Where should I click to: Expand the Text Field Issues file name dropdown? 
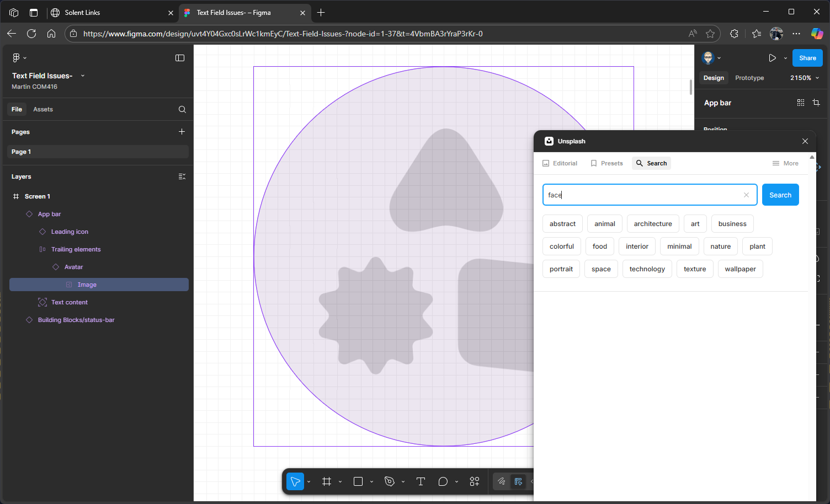click(x=83, y=76)
